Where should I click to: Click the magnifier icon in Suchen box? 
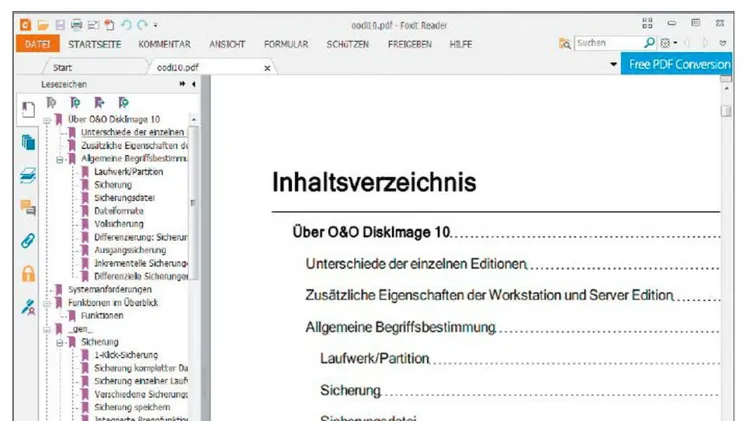pyautogui.click(x=649, y=43)
